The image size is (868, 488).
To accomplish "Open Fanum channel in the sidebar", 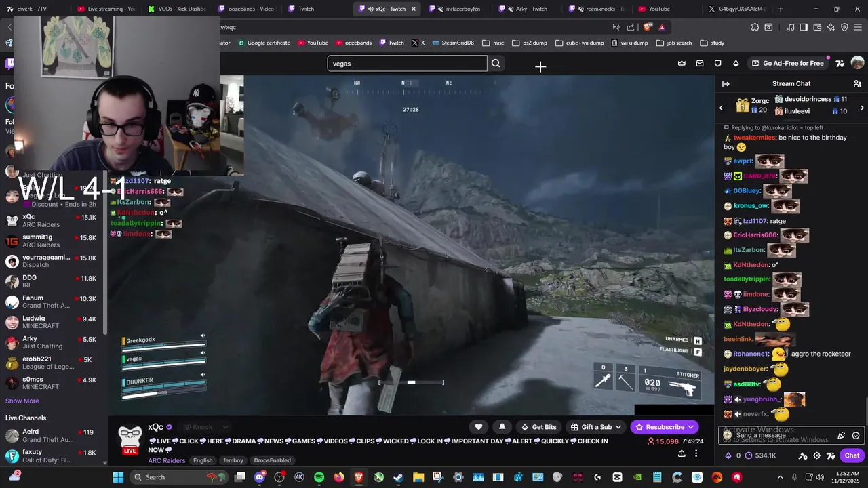I will (52, 302).
